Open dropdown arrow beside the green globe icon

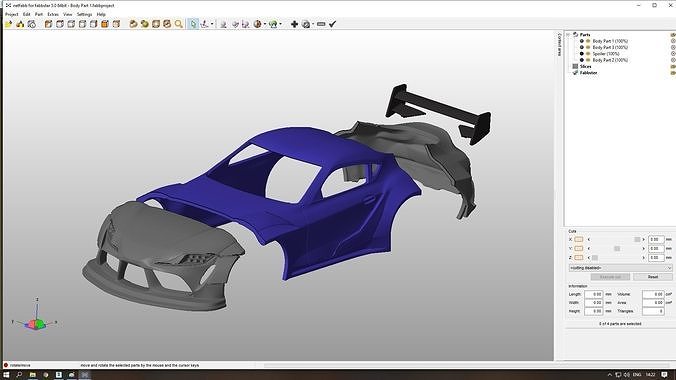[280, 24]
